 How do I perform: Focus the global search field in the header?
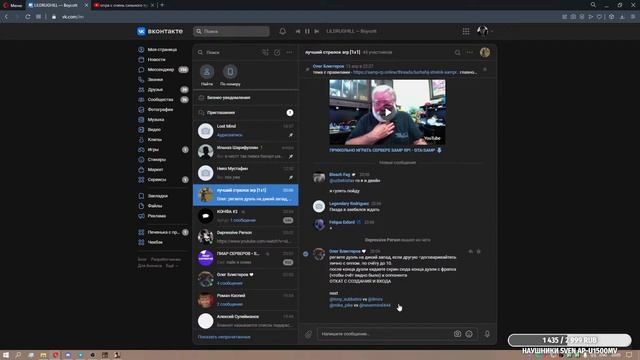[x=231, y=31]
